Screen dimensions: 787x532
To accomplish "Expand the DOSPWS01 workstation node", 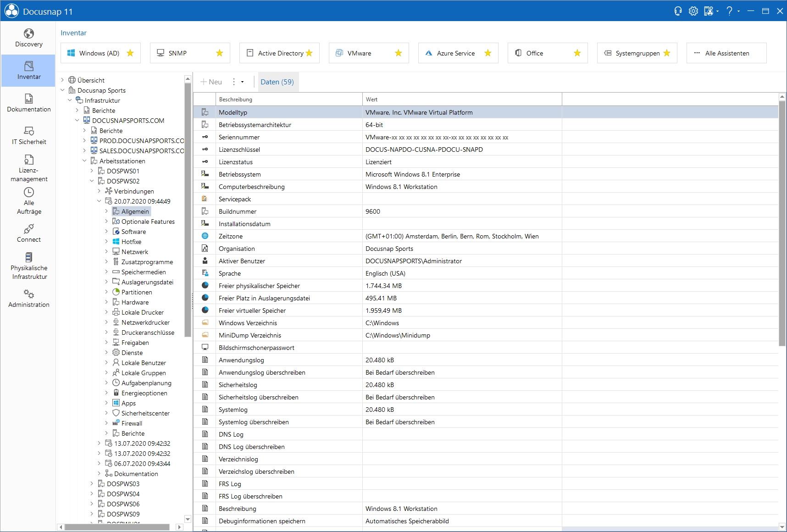I will pyautogui.click(x=92, y=171).
